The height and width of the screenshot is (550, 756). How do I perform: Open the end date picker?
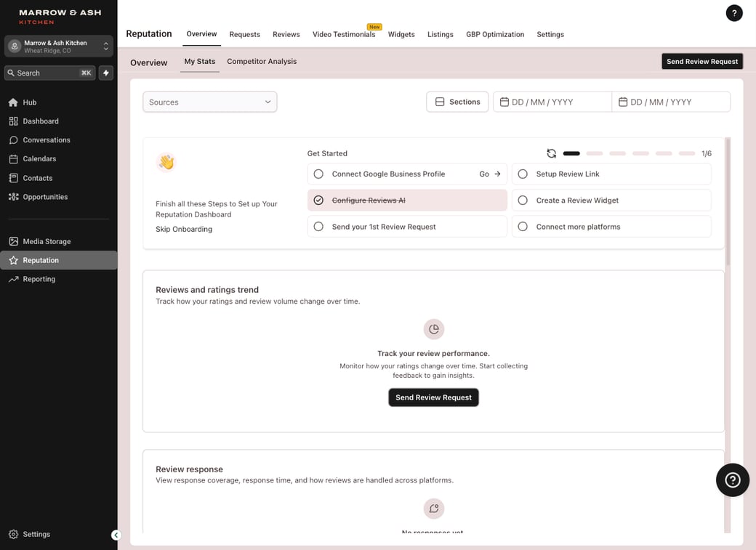point(671,102)
